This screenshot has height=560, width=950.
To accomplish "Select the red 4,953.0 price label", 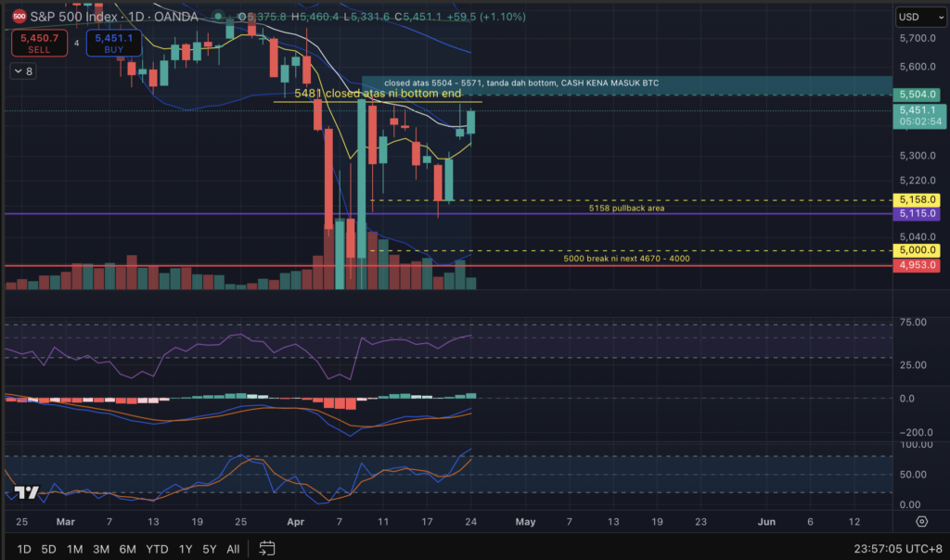I will (918, 265).
